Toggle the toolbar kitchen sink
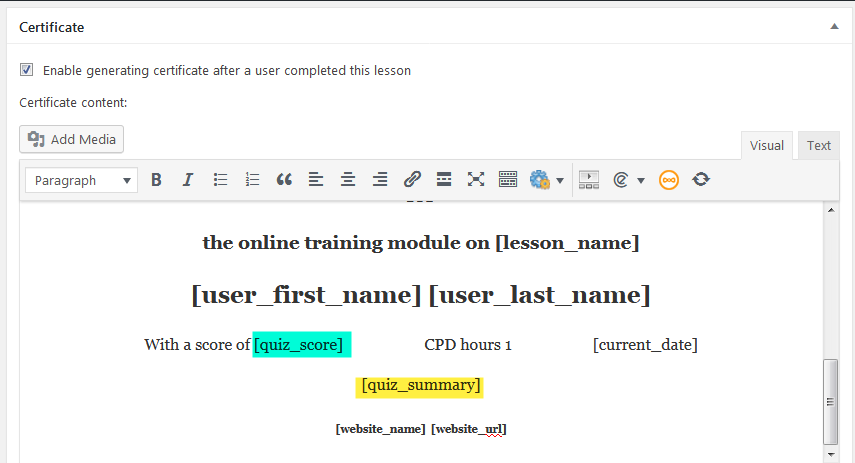This screenshot has height=463, width=855. pos(508,179)
